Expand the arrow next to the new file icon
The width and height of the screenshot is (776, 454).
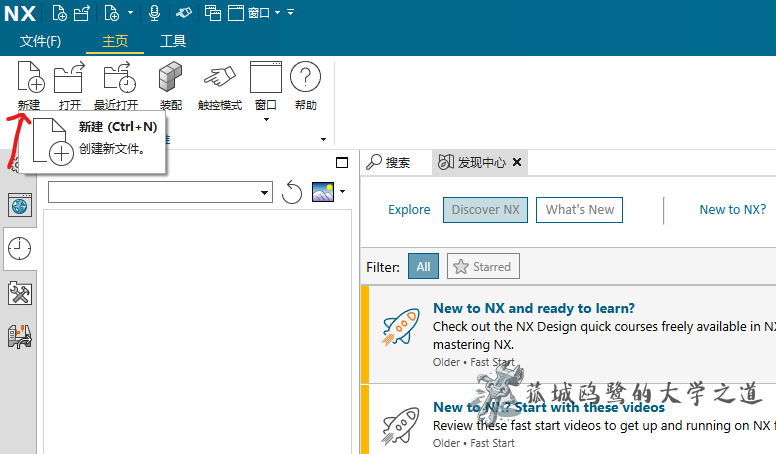pos(131,12)
